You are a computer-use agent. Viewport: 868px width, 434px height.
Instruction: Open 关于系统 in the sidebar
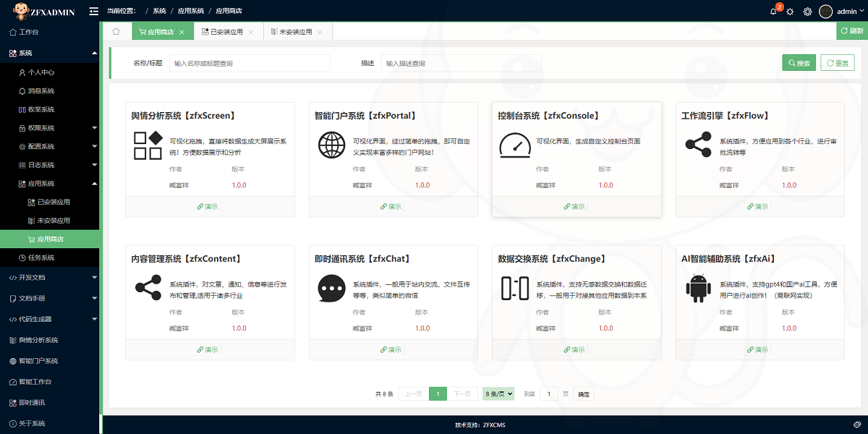(x=50, y=423)
